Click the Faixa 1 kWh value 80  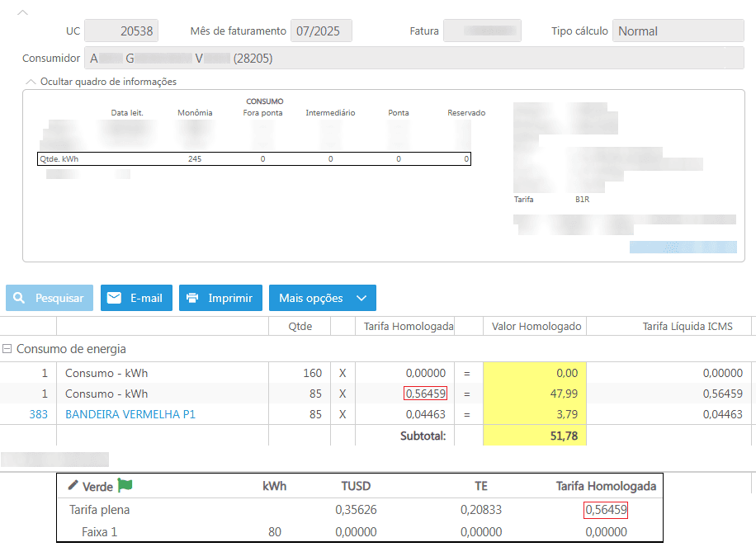click(x=275, y=532)
